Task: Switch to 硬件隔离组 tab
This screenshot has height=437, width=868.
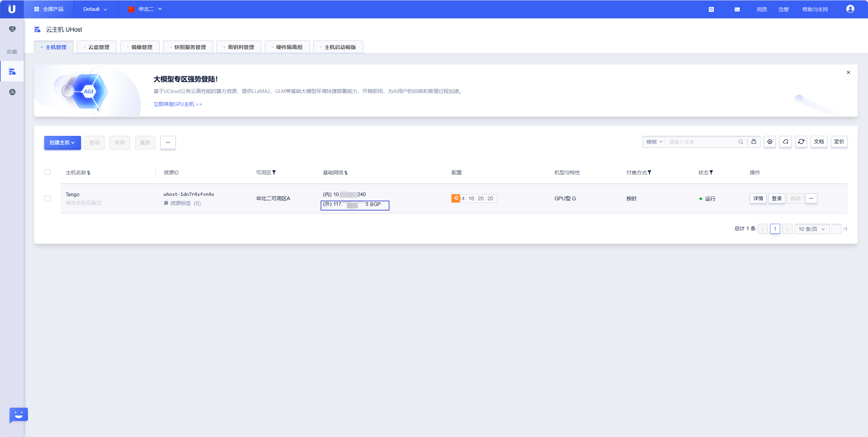Action: tap(287, 47)
